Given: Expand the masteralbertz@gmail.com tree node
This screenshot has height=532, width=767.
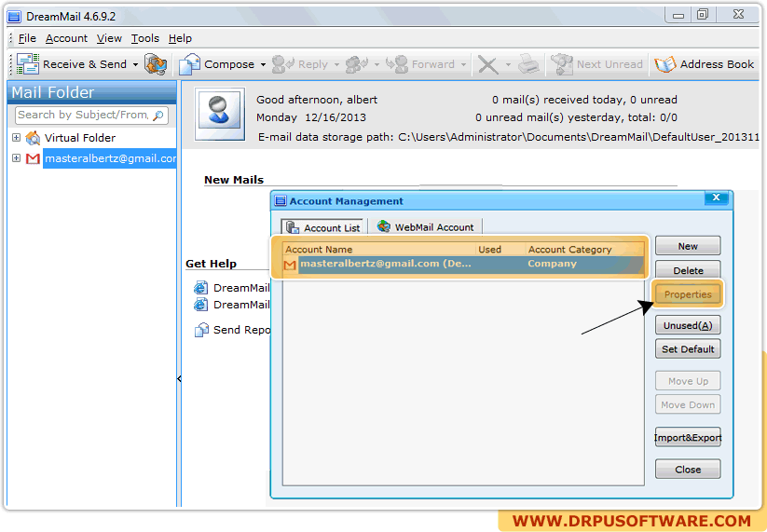Looking at the screenshot, I should tap(16, 158).
